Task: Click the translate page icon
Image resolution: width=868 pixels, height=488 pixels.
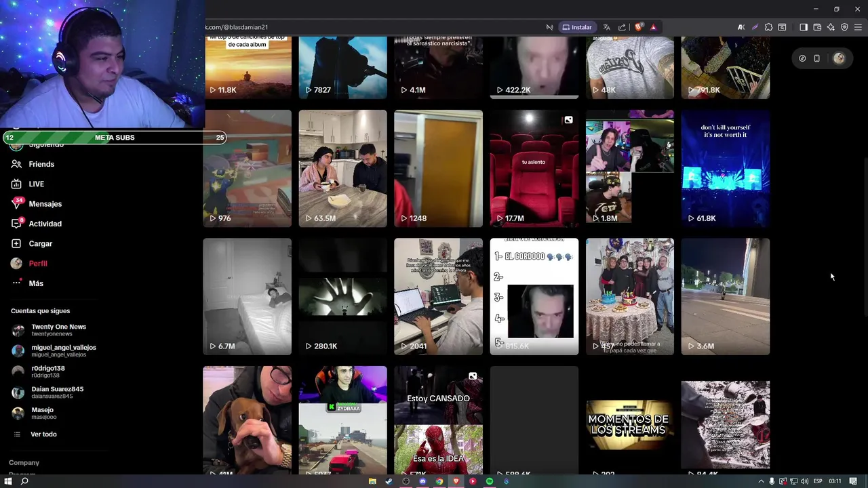Action: click(606, 27)
